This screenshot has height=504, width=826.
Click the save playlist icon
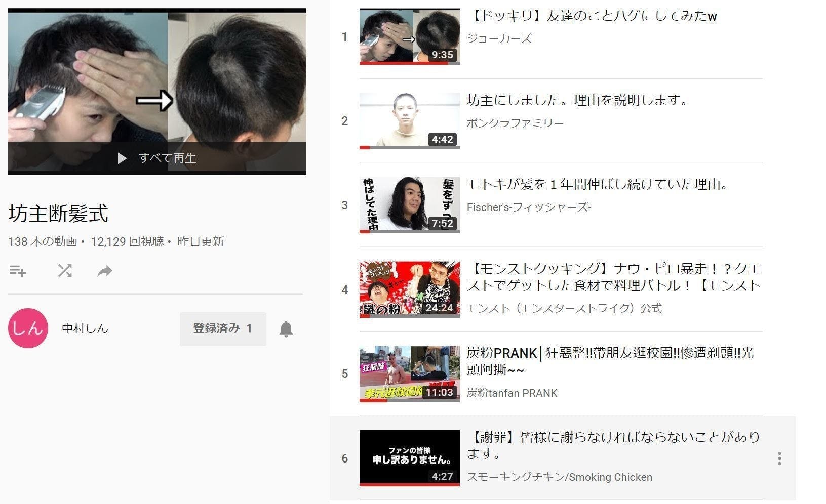(18, 271)
